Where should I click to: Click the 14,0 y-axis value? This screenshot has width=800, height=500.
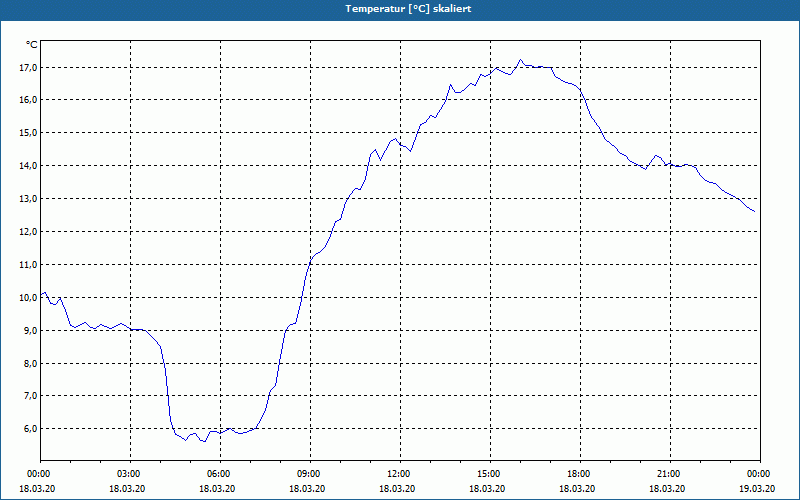(x=29, y=166)
